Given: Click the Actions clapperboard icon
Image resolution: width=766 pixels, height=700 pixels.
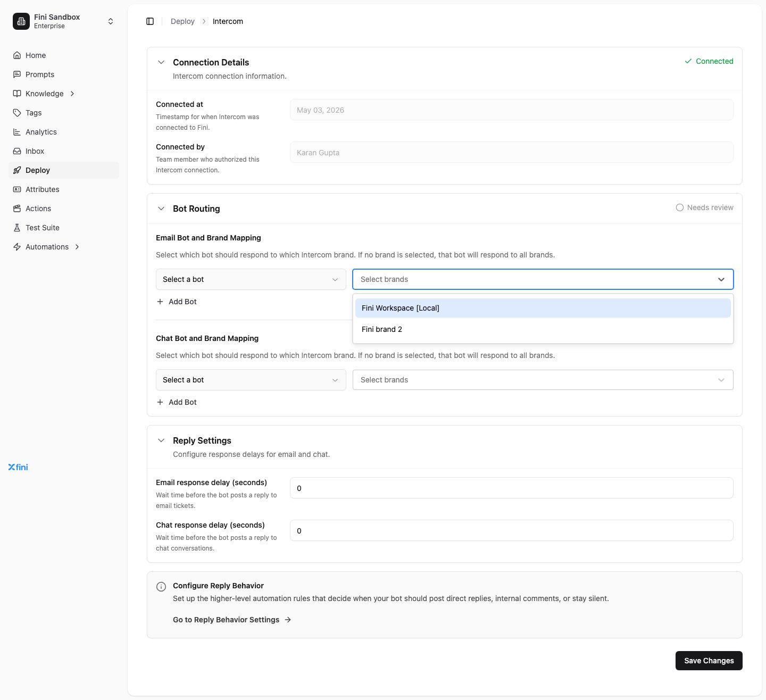Looking at the screenshot, I should pyautogui.click(x=17, y=209).
